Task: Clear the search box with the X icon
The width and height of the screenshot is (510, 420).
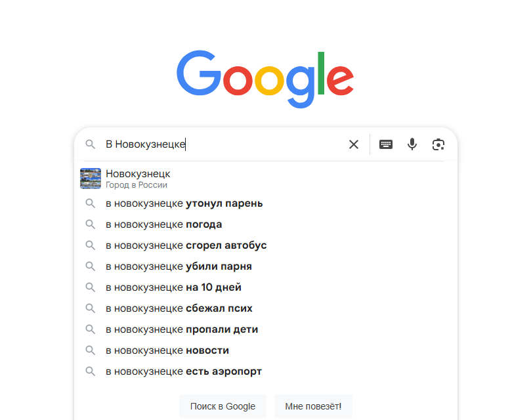Action: point(354,144)
